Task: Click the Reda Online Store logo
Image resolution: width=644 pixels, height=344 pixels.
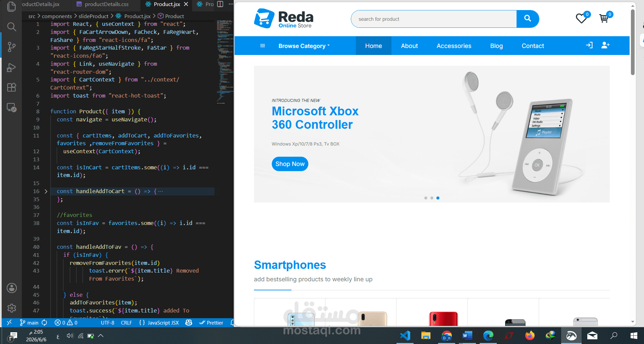Action: point(284,19)
